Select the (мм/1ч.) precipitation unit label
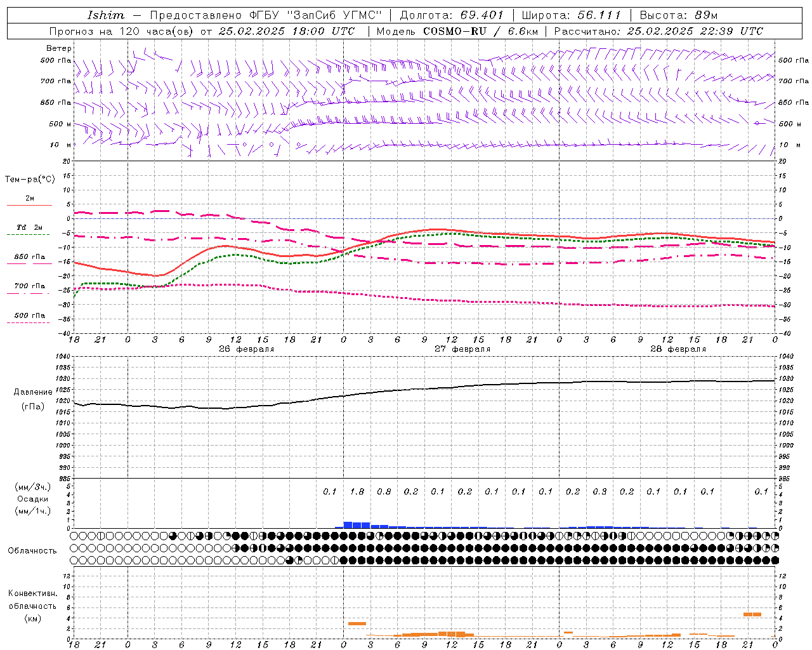Viewport: 812px width, 650px height. [x=33, y=511]
